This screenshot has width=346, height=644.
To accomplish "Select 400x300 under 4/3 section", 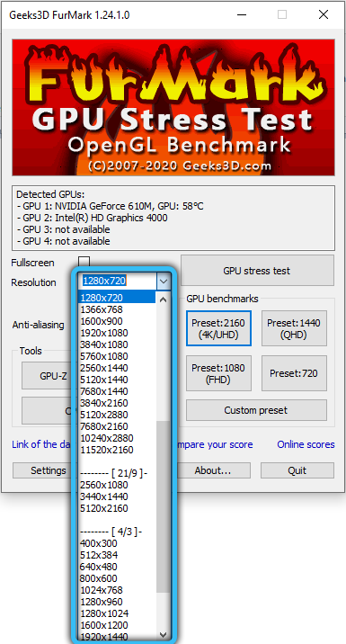I will (x=117, y=543).
